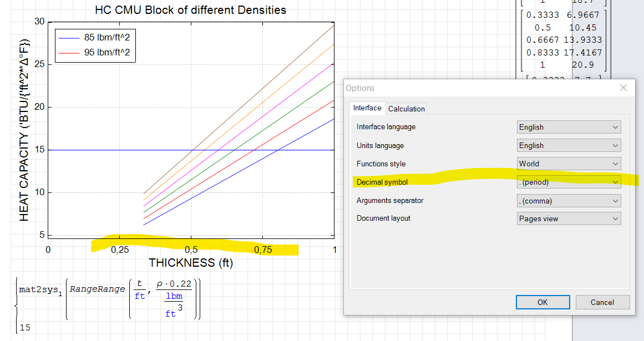
Task: Confirm the options with the OK button
Action: pos(542,302)
